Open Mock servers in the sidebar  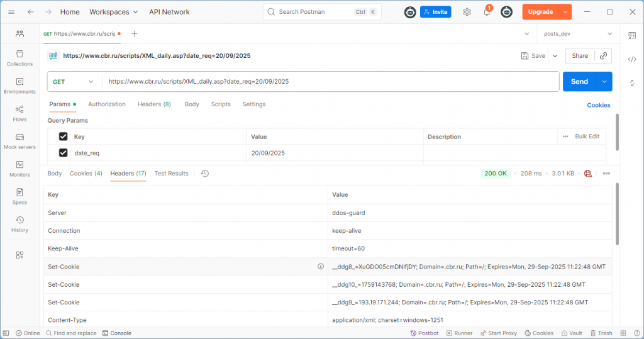click(x=19, y=142)
